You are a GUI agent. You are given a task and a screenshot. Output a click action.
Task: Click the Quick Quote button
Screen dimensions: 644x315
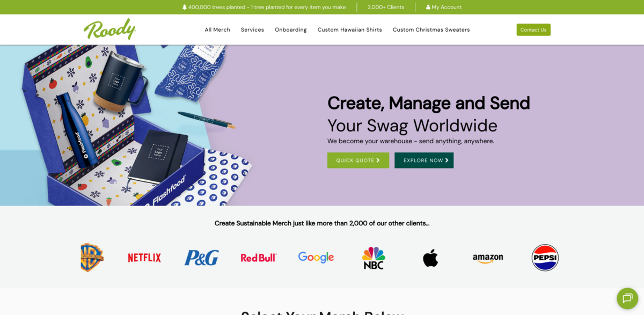click(358, 160)
